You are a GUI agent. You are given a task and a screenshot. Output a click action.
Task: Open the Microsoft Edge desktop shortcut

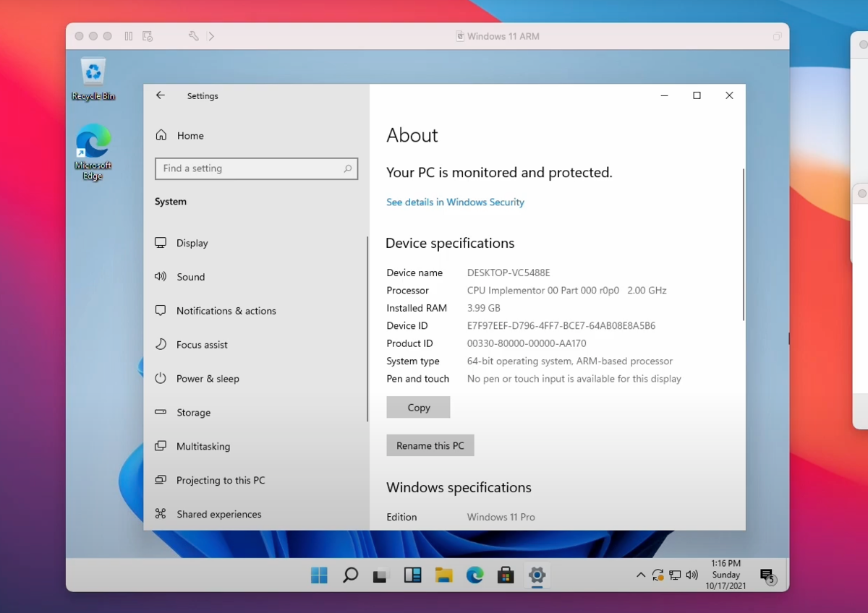[x=93, y=152]
